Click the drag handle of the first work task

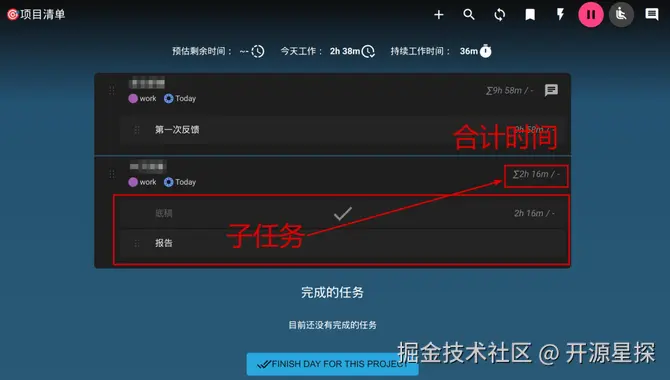click(x=112, y=90)
